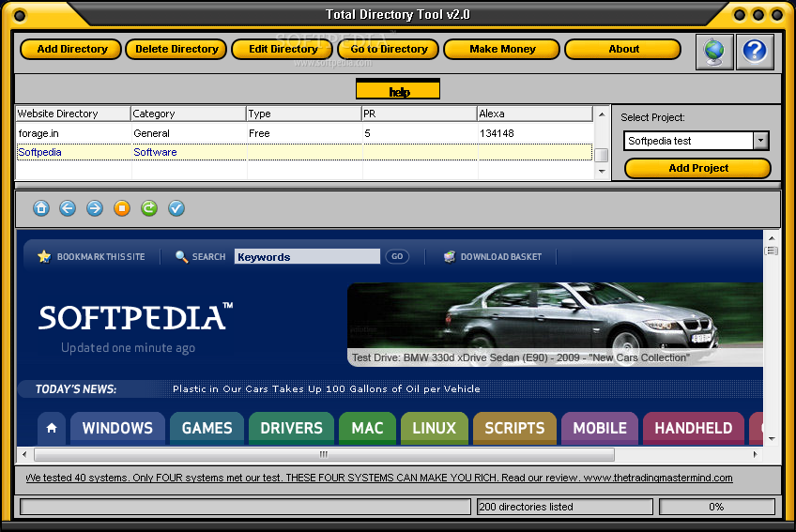796x532 pixels.
Task: Click the browser vertical scroll-up arrow
Action: pyautogui.click(x=772, y=237)
